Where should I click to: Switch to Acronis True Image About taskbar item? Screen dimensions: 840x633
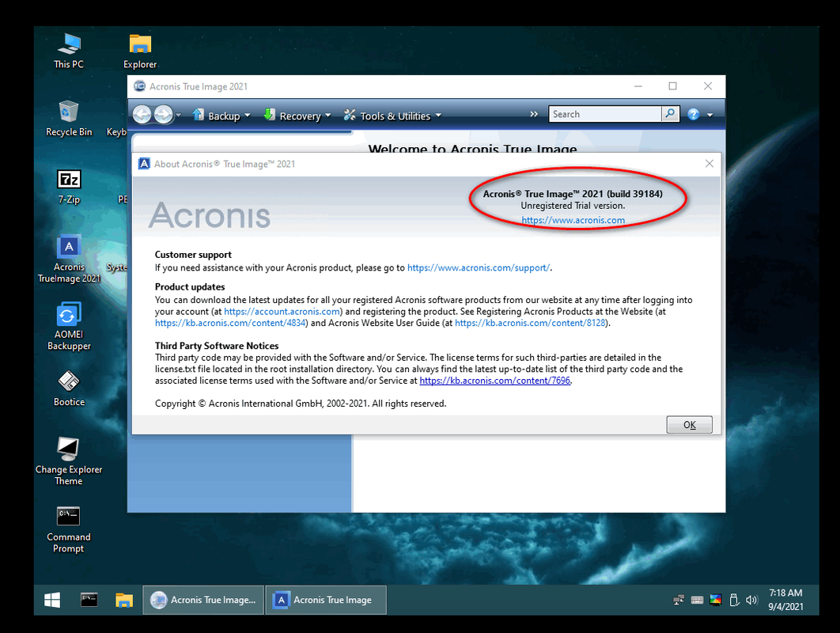click(326, 600)
